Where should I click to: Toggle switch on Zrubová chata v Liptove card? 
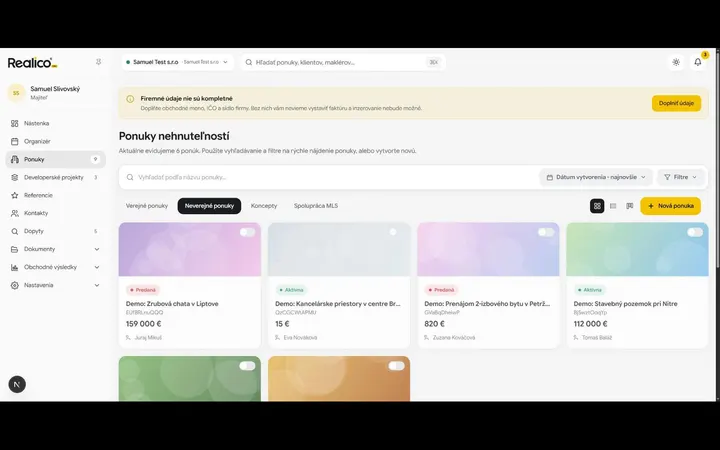coord(247,232)
